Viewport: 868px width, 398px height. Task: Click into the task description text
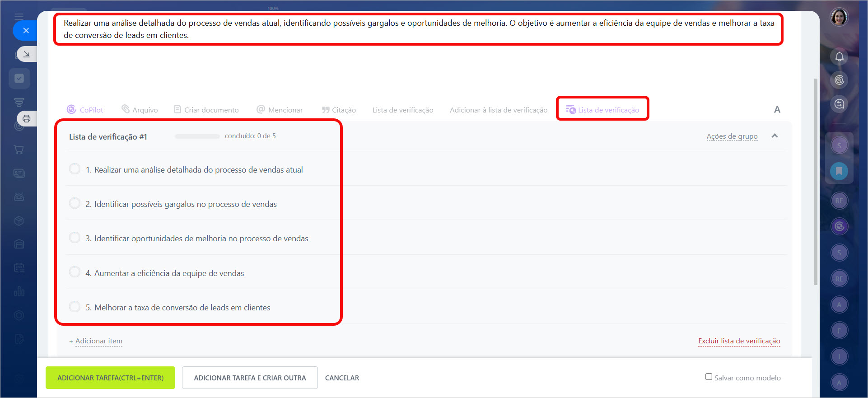(419, 29)
